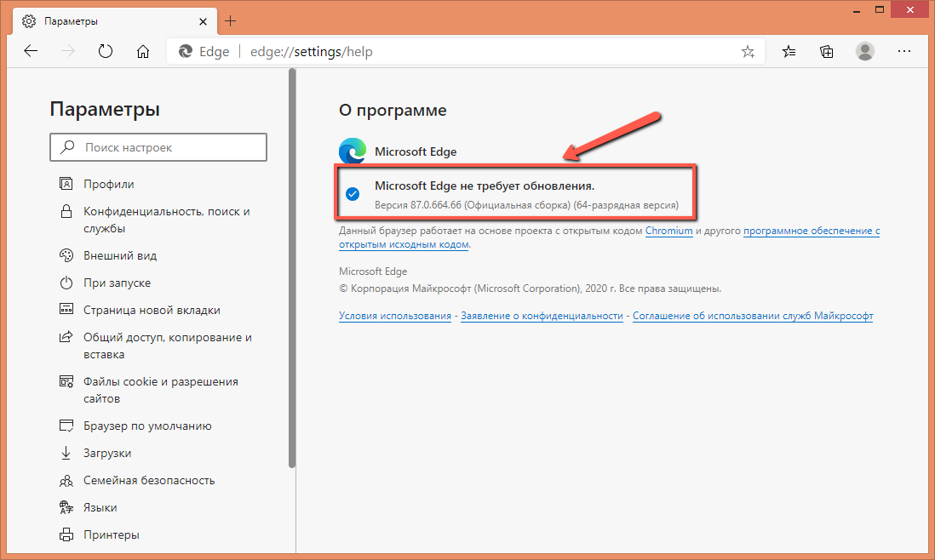Open the Заявление о конфиденциальности link
This screenshot has height=560, width=935.
point(542,316)
